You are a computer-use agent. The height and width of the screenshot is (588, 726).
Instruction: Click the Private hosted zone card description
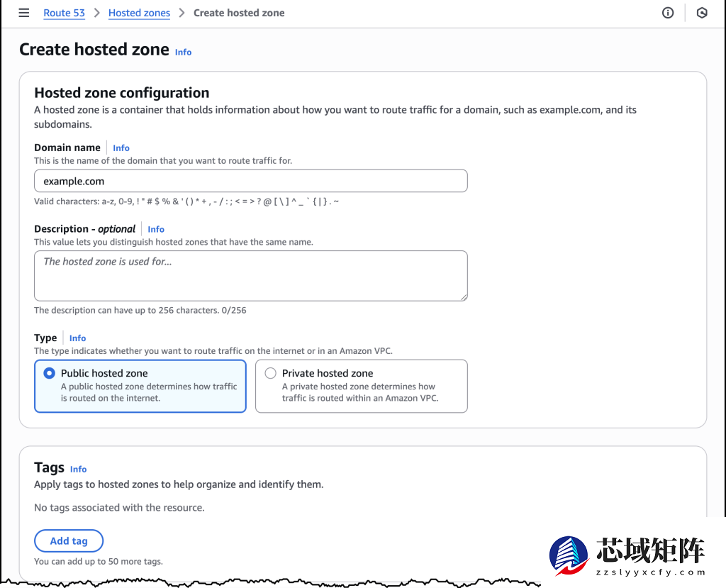(360, 392)
